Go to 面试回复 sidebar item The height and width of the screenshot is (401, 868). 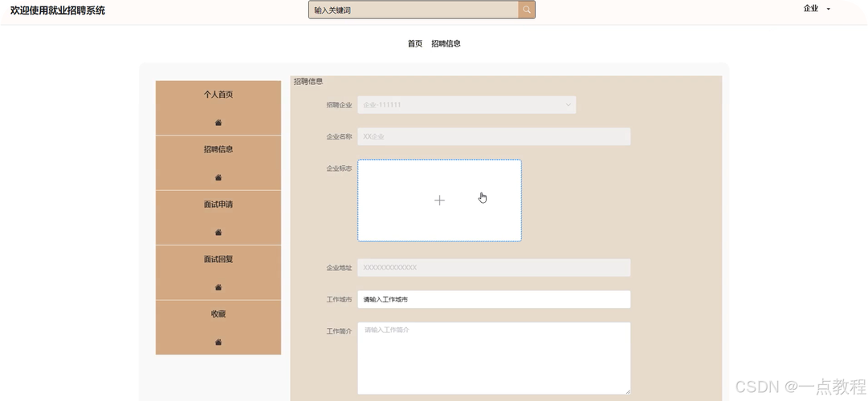point(218,259)
